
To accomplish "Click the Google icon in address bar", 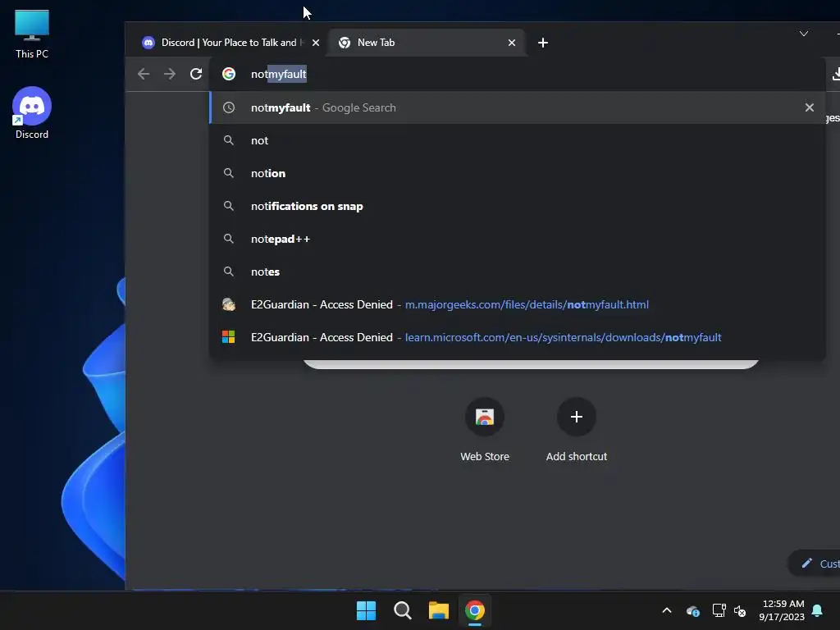I will [229, 74].
